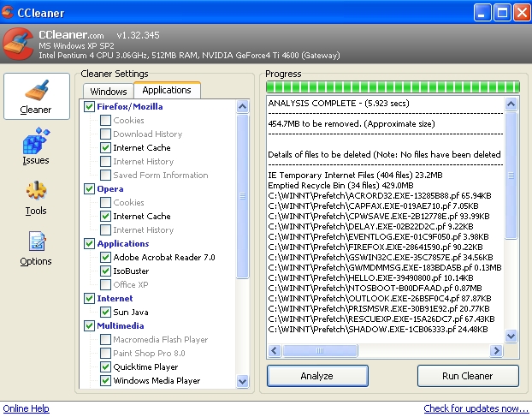
Task: Open the Options section checklist icon
Action: [36, 242]
